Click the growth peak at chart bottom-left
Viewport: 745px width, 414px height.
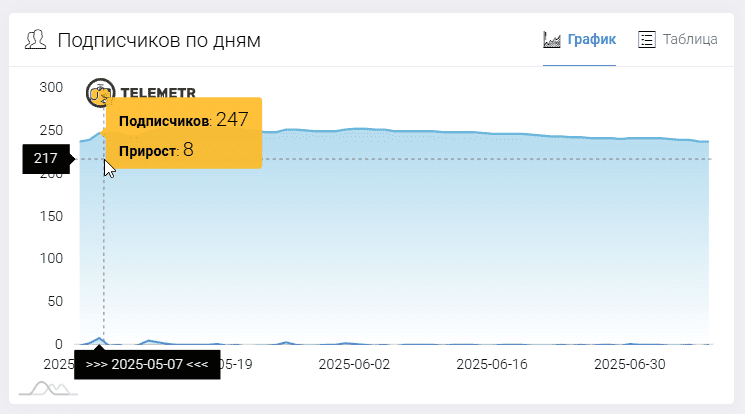[x=100, y=339]
